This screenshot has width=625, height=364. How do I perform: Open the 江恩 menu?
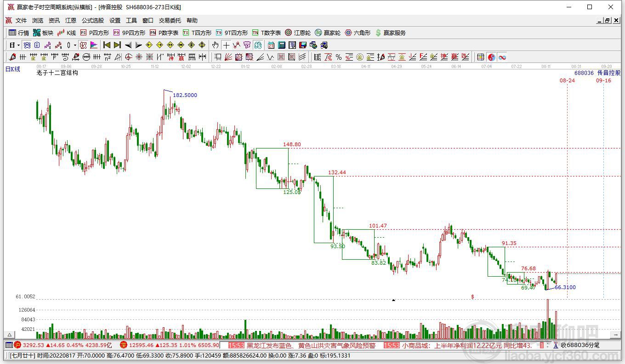point(71,21)
